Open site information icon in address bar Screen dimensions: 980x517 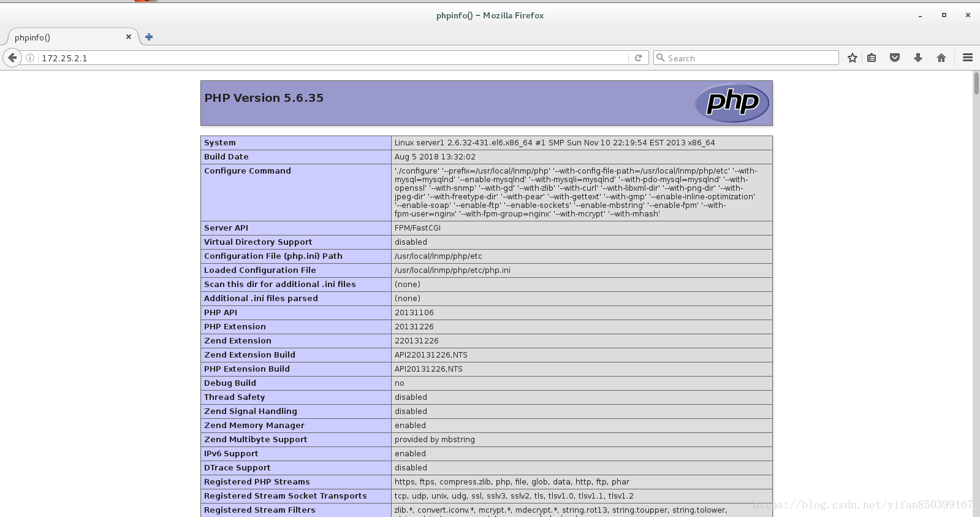pyautogui.click(x=30, y=58)
